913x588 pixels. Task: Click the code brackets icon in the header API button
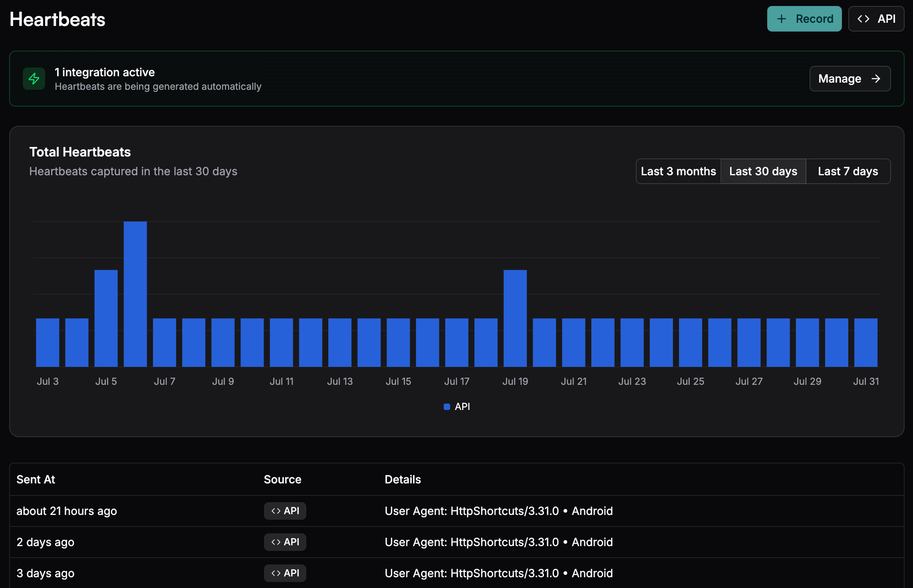click(x=863, y=19)
